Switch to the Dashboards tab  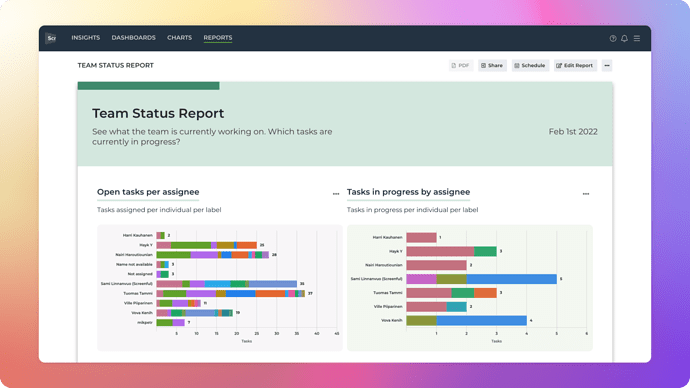tap(133, 38)
